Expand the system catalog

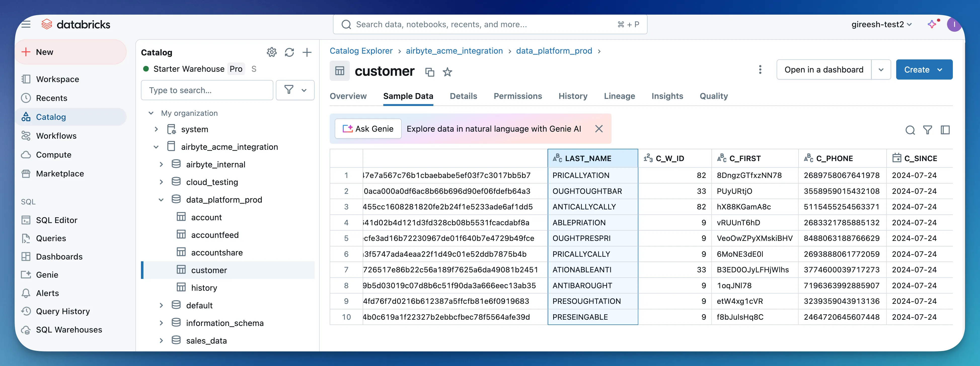156,129
